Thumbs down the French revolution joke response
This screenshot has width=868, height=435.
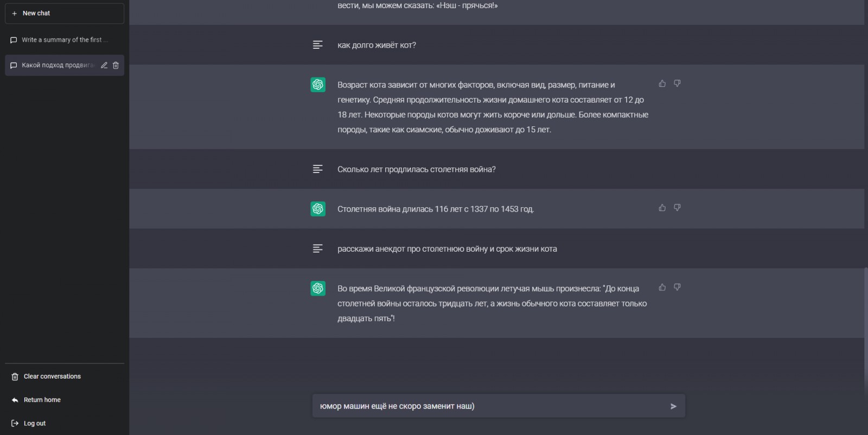pyautogui.click(x=677, y=287)
